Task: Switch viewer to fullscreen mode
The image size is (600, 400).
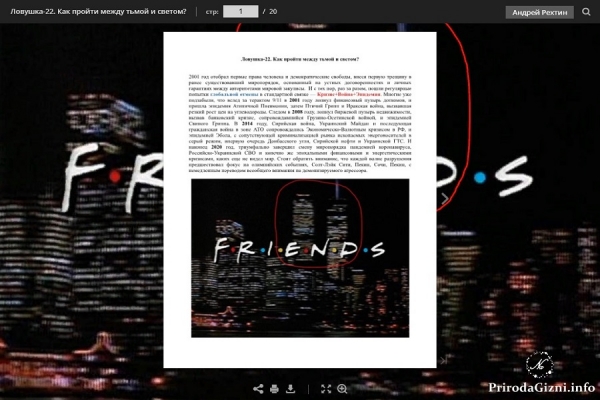Action: 326,389
